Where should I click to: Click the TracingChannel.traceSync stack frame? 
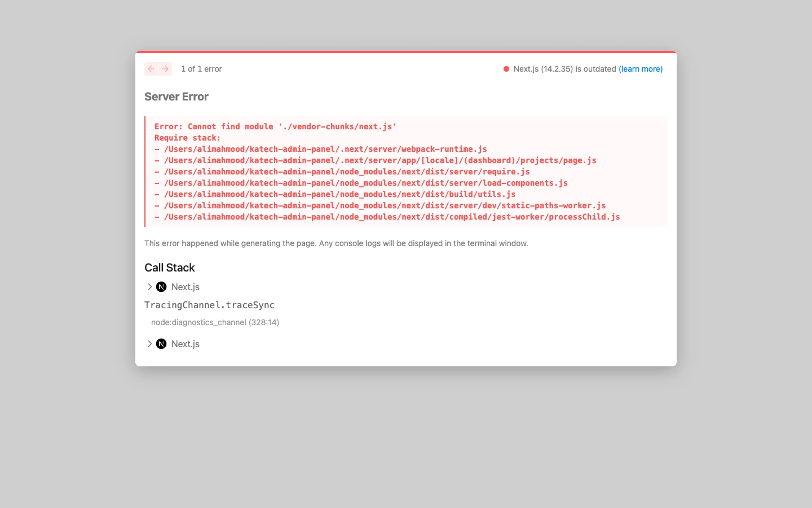click(x=209, y=305)
